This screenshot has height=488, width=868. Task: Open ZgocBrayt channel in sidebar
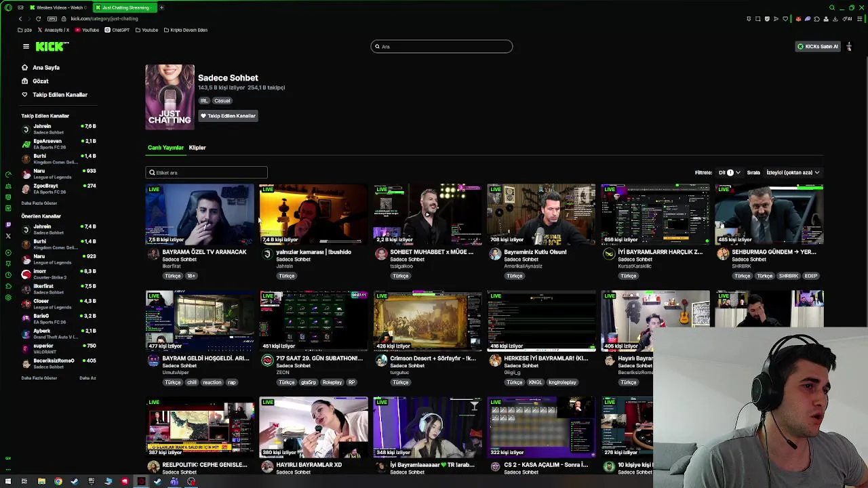tap(59, 188)
